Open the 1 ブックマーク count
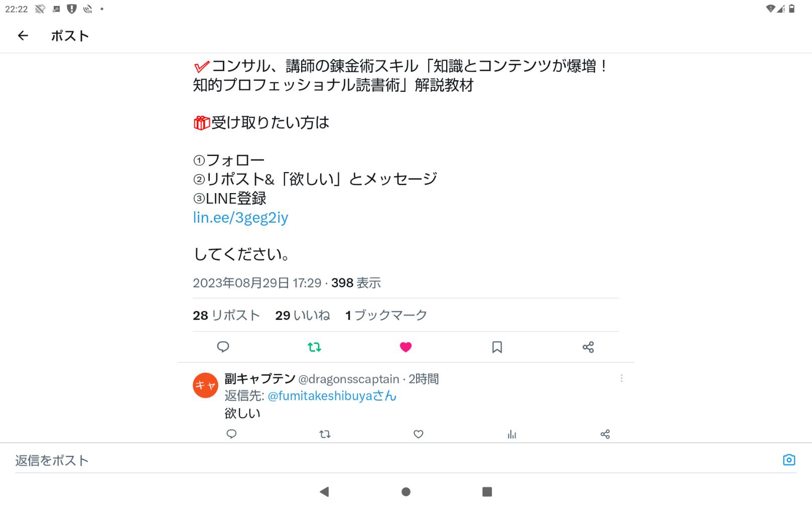812x507 pixels. (x=386, y=315)
